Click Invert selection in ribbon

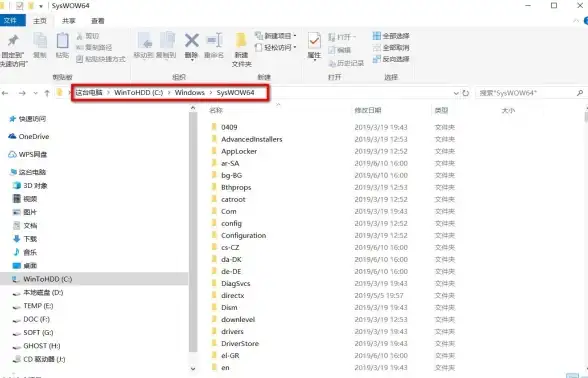(391, 59)
